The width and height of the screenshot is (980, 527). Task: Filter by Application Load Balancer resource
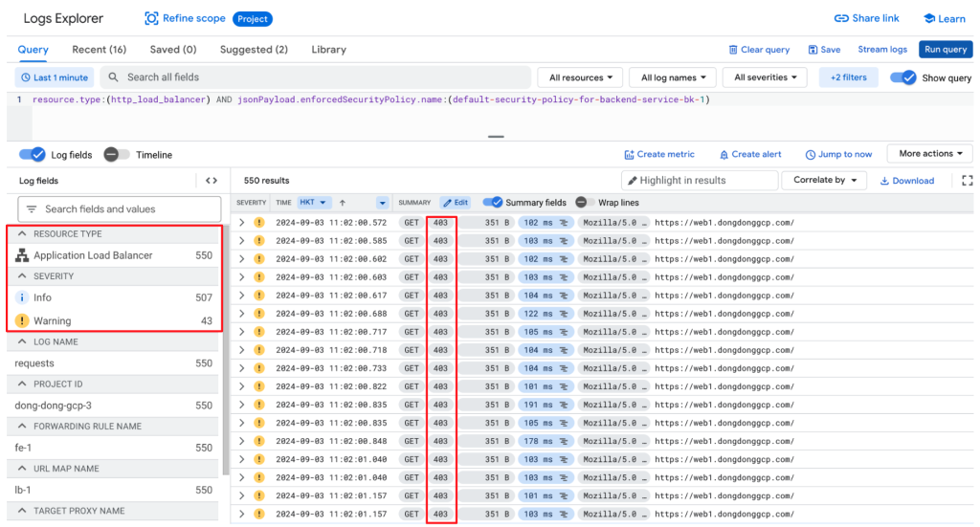[114, 255]
